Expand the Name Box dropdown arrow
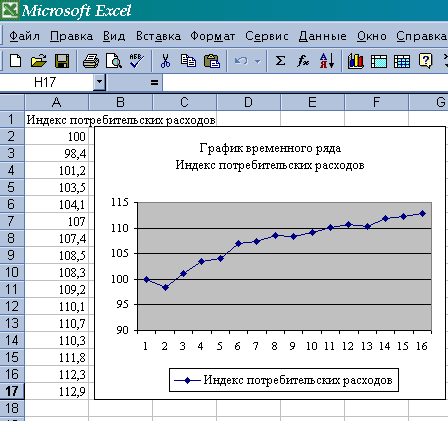 (x=99, y=82)
